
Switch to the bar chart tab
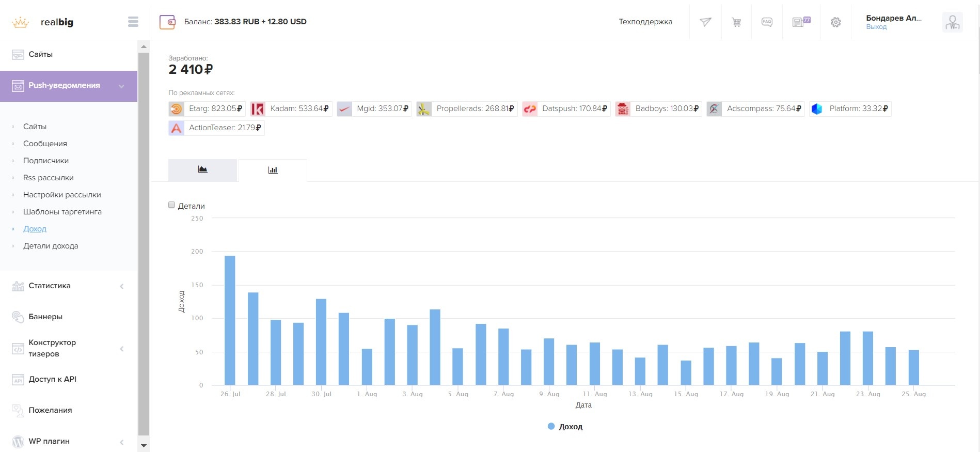tap(273, 170)
